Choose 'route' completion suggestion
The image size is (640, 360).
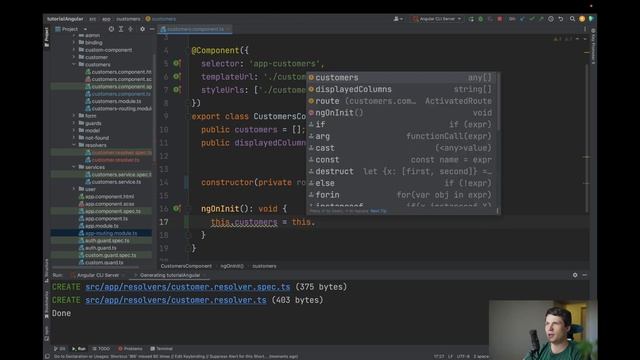click(x=403, y=101)
